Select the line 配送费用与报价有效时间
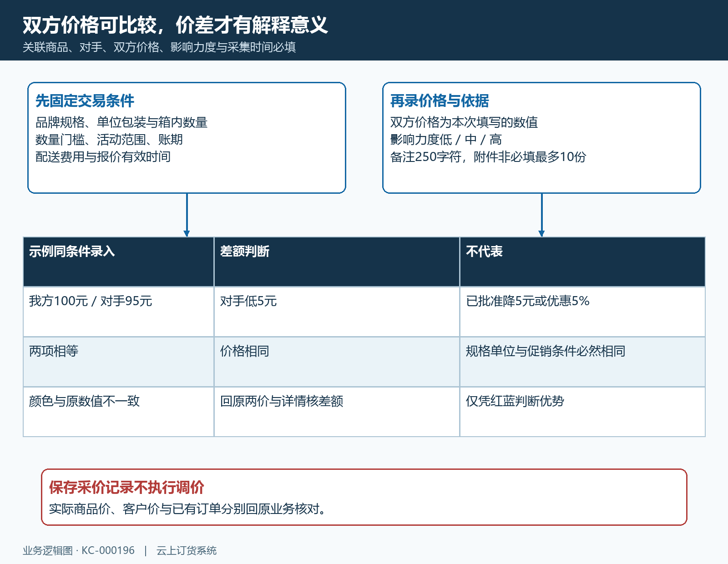Image resolution: width=728 pixels, height=564 pixels. tap(103, 157)
